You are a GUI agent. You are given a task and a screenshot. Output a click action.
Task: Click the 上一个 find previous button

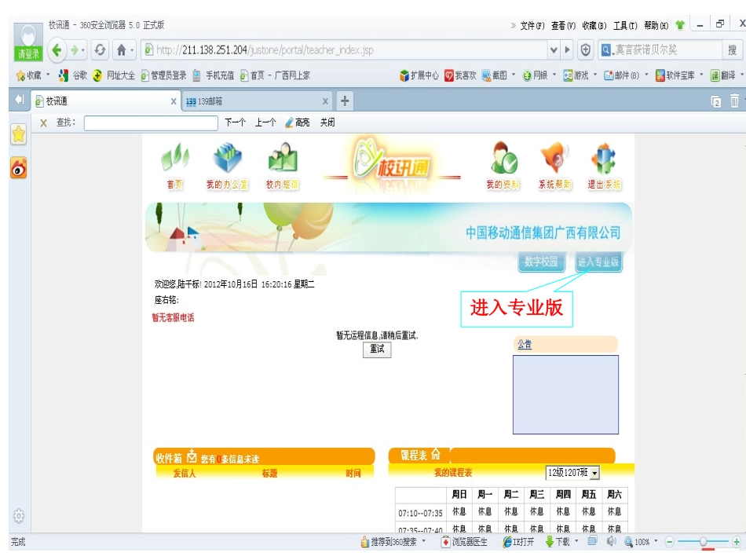coord(265,123)
